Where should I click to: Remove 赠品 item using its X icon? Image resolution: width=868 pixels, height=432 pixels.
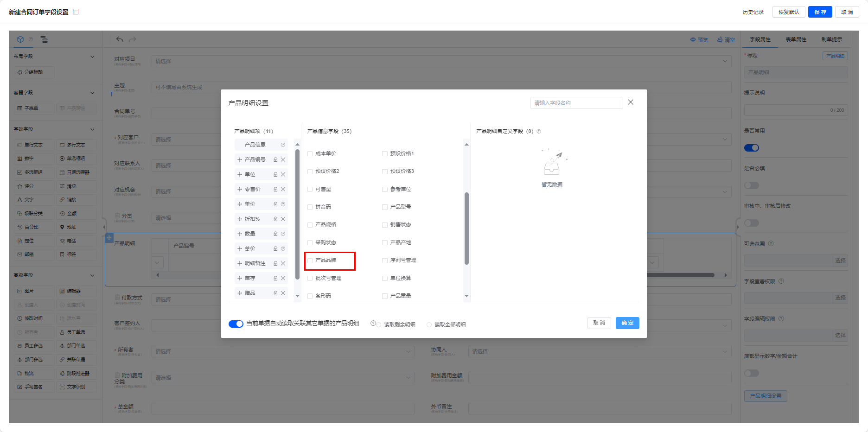[x=283, y=293]
